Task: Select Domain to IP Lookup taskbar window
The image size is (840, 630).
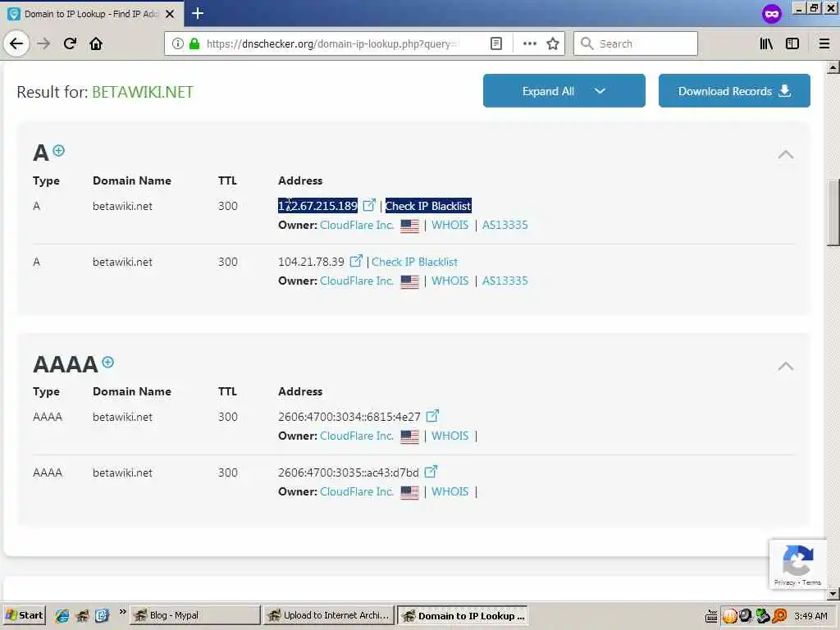Action: [x=464, y=615]
